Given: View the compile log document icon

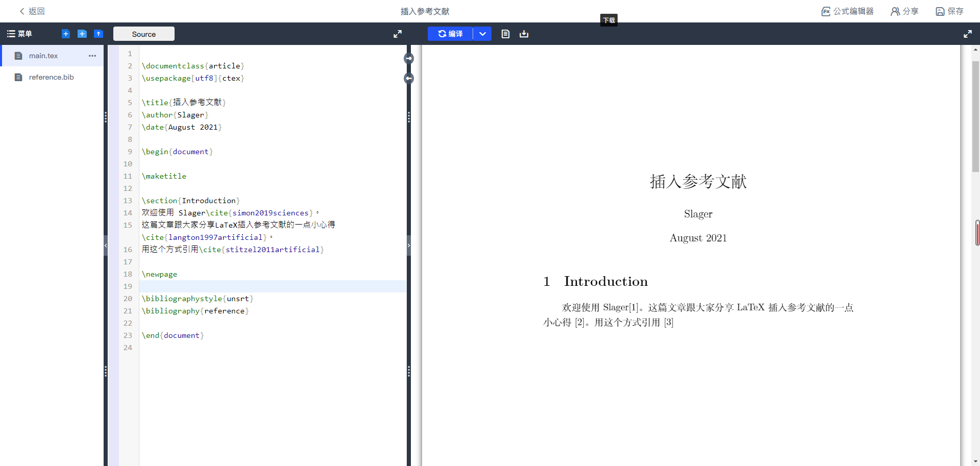Looking at the screenshot, I should (505, 34).
